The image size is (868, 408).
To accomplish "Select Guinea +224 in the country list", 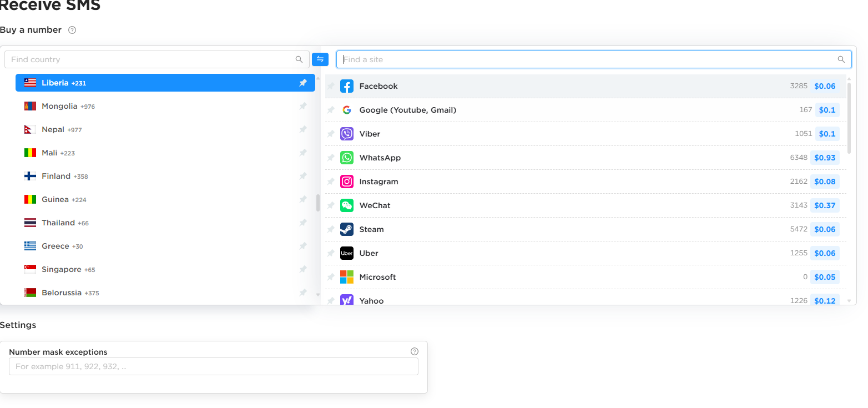I will (165, 199).
